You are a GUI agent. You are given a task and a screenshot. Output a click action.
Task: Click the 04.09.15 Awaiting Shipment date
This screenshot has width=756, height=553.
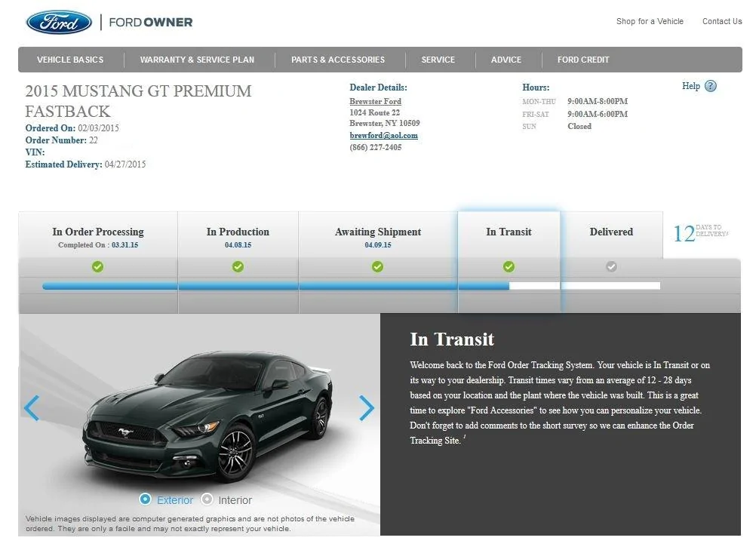click(378, 245)
